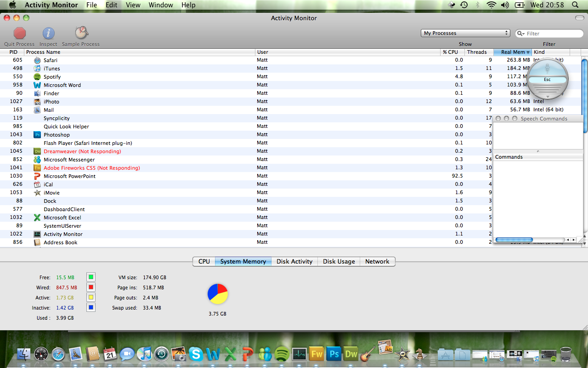Click the Quit Process stop-sign toolbar icon
Screen dimensions: 588x368
pyautogui.click(x=20, y=33)
